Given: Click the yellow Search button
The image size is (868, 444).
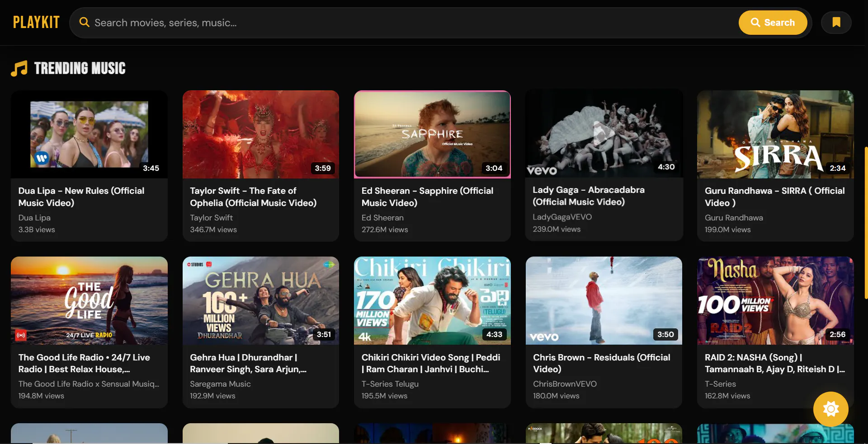Looking at the screenshot, I should pos(773,23).
